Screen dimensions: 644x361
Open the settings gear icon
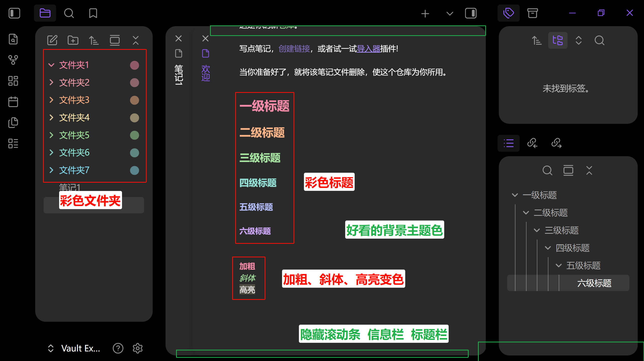point(138,348)
